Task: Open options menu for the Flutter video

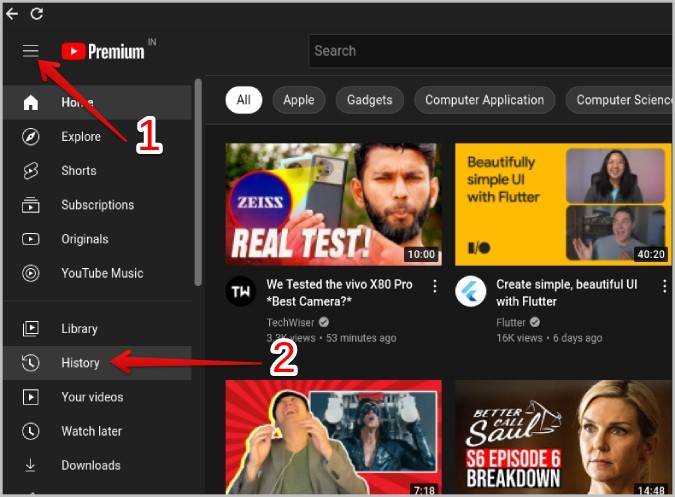Action: click(665, 286)
